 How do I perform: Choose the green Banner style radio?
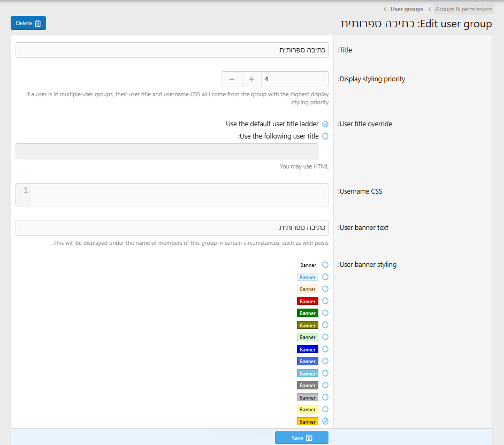pos(325,313)
